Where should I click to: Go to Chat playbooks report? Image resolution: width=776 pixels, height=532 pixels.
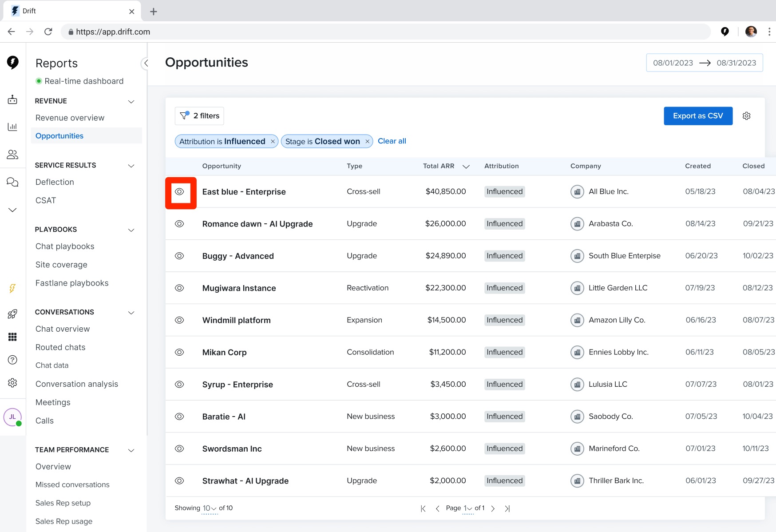65,246
